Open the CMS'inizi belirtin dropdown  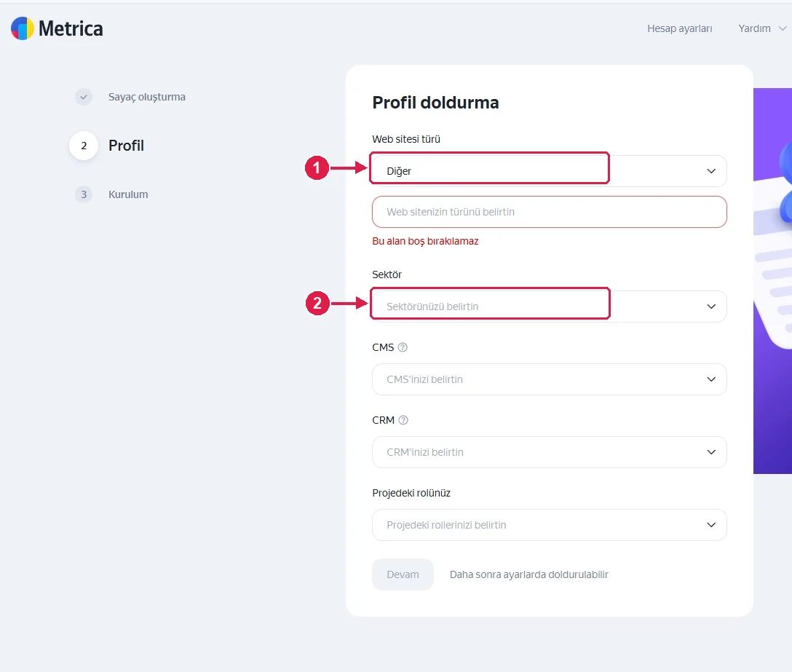click(549, 379)
